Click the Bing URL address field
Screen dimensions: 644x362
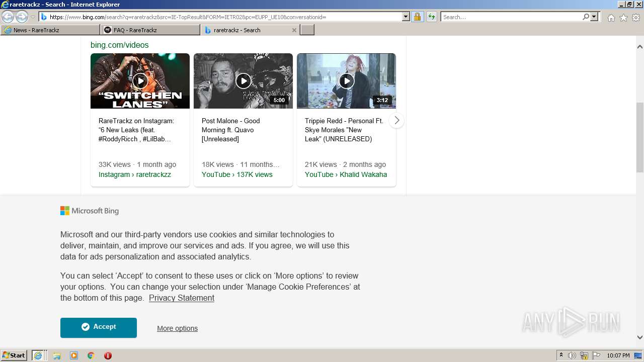225,17
